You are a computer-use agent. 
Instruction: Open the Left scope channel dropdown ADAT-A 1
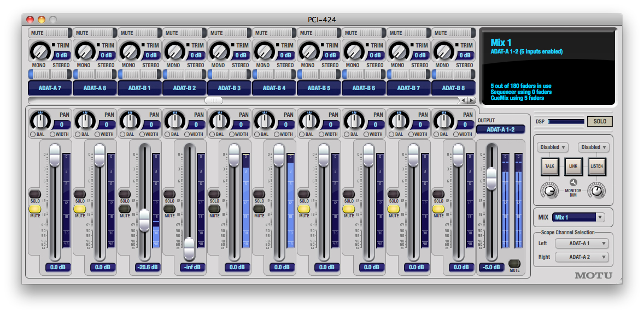[582, 244]
